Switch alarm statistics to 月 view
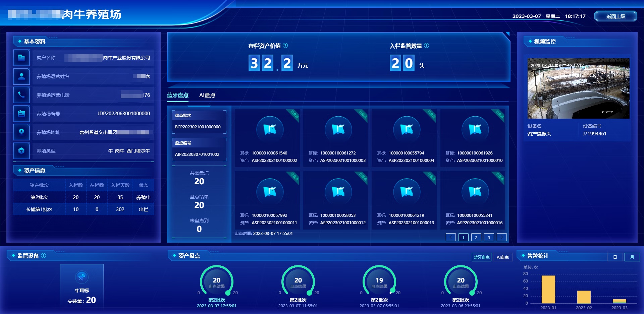Image resolution: width=644 pixels, height=314 pixels. click(x=632, y=257)
